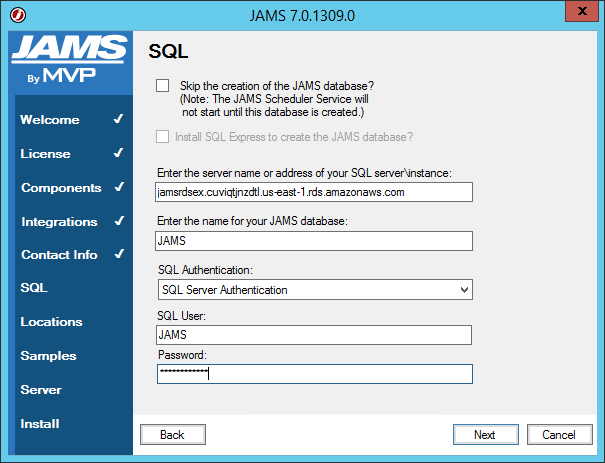Image resolution: width=605 pixels, height=463 pixels.
Task: Focus the Password field
Action: 315,374
